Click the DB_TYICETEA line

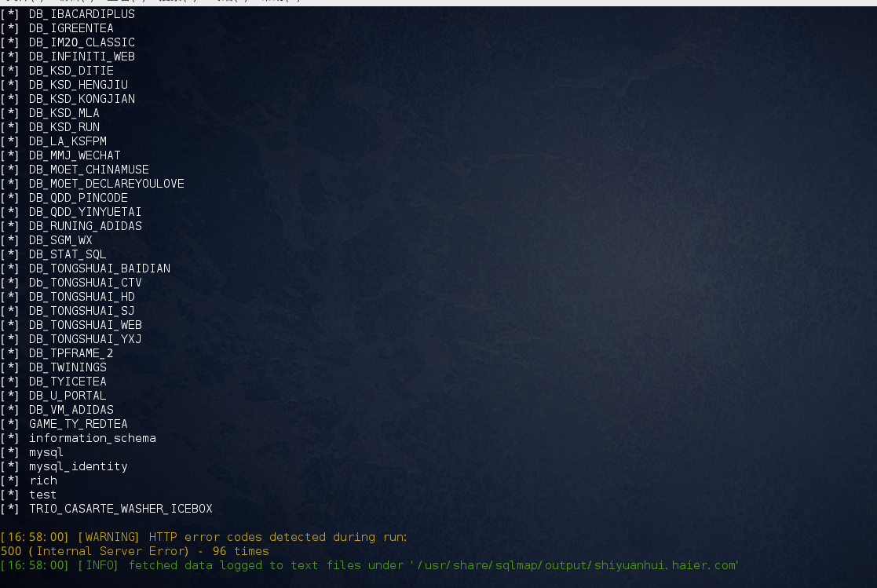[x=68, y=382]
